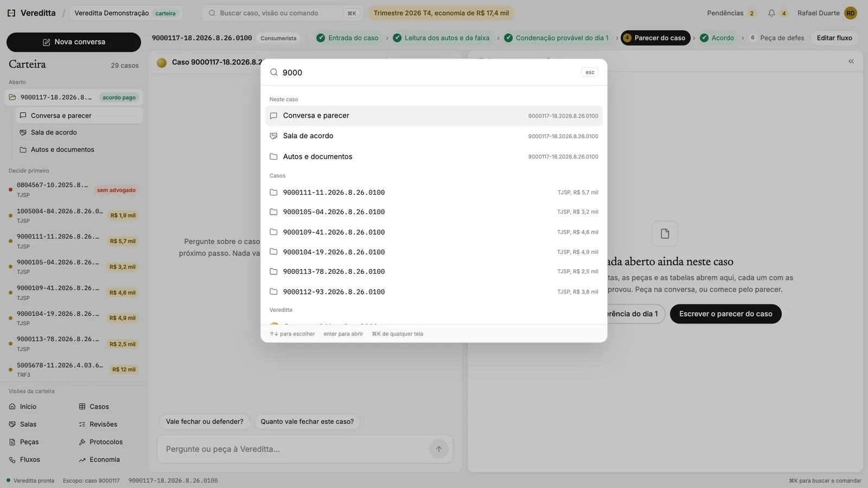Open the Economia view in sidebar
Viewport: 868px width, 488px height.
(99, 460)
